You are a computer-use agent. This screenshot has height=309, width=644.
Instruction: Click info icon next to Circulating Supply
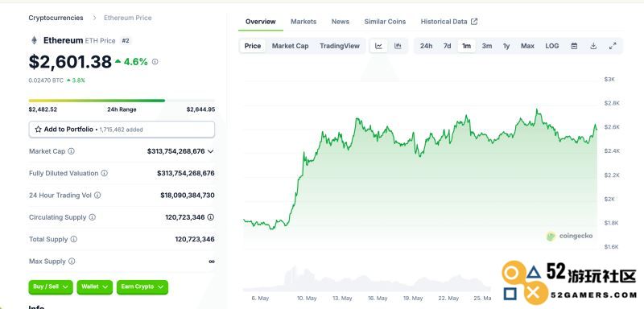[93, 217]
